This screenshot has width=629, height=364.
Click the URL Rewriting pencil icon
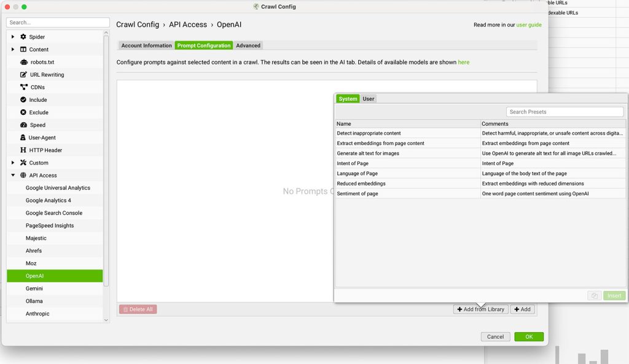tap(24, 74)
